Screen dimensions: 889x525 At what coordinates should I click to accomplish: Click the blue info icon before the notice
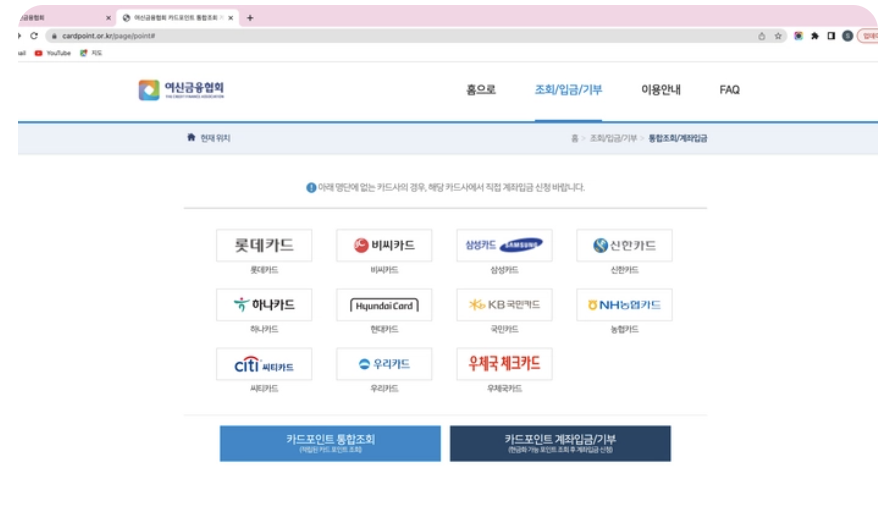point(311,188)
